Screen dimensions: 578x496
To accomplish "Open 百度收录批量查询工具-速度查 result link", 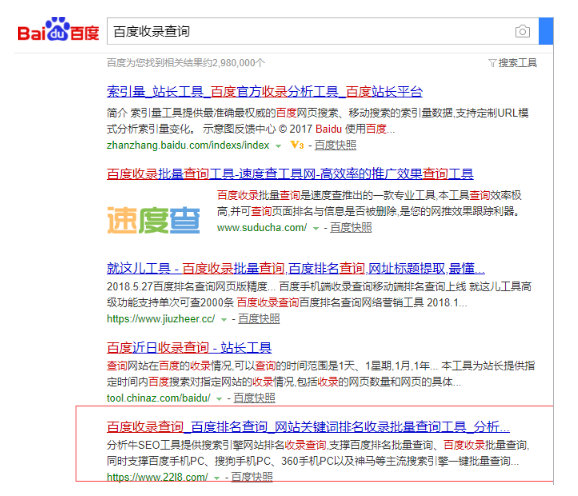I will point(290,174).
